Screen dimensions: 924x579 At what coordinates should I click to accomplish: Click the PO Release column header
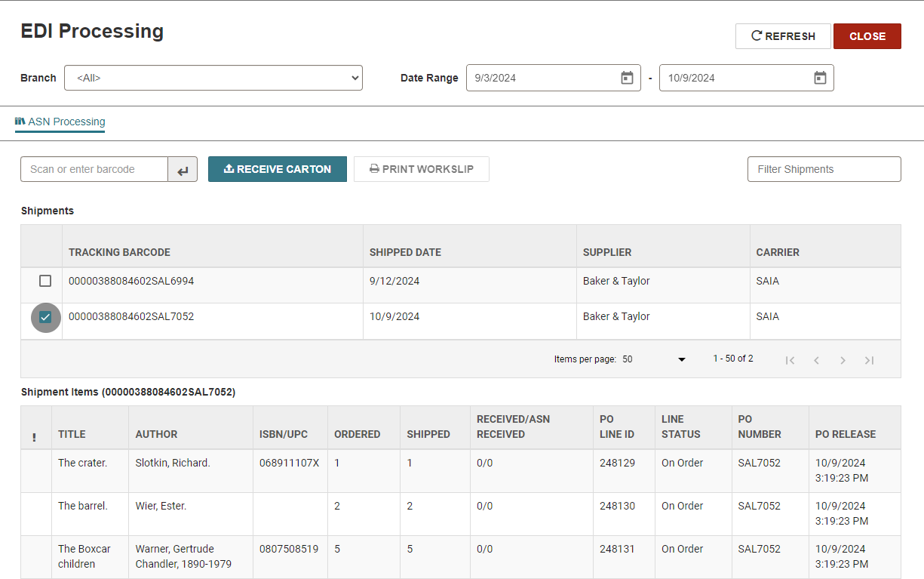tap(846, 434)
